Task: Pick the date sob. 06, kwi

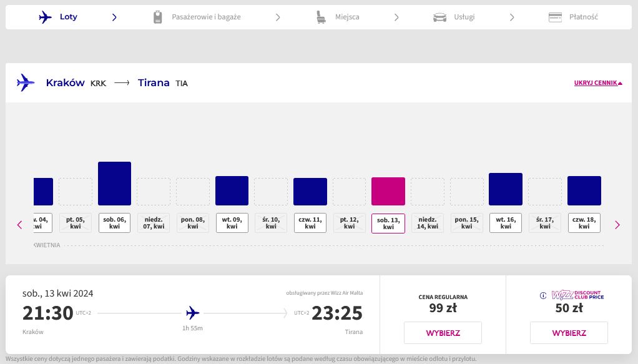Action: [x=114, y=223]
